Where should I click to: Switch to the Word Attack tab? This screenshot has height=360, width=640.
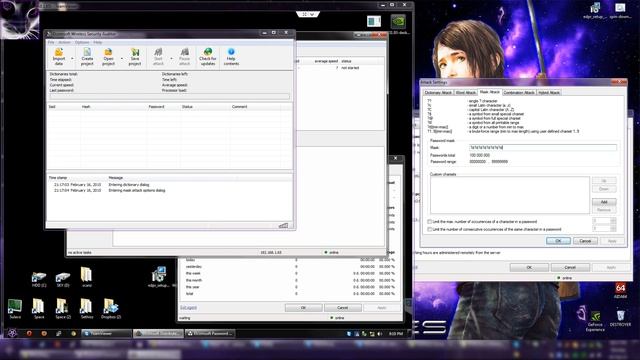point(465,93)
